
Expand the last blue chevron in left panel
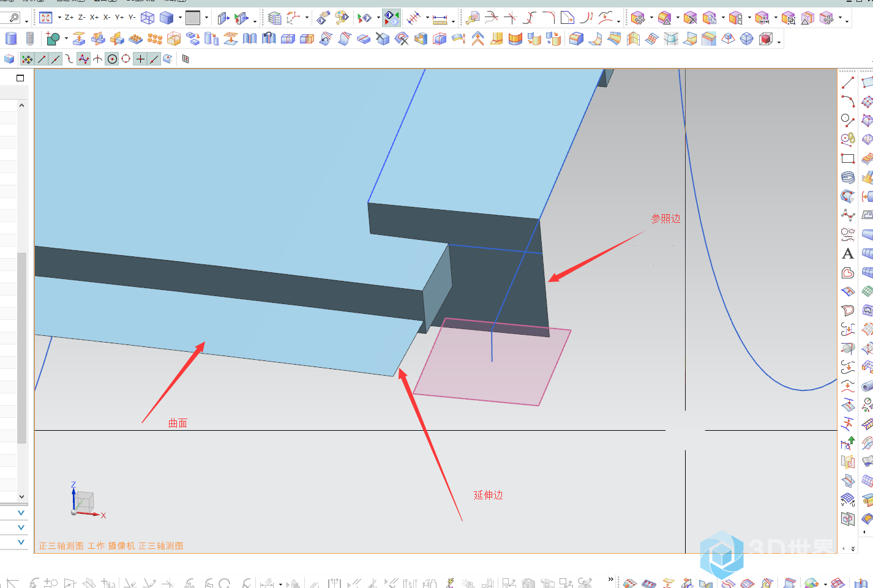pos(21,542)
